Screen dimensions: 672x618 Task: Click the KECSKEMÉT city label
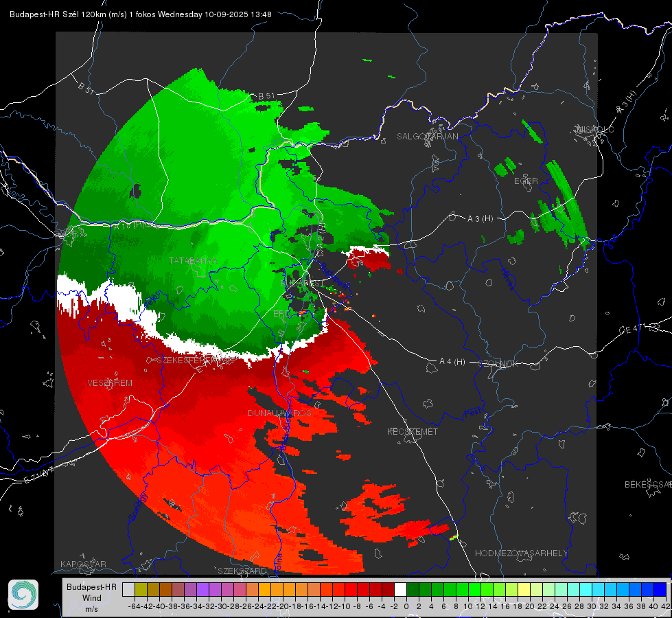(413, 431)
